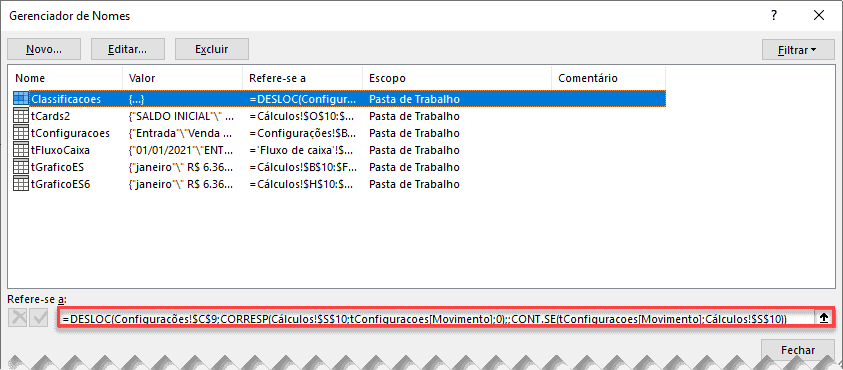Confirm the reference edit with checkmark icon
843x370 pixels.
coord(39,318)
